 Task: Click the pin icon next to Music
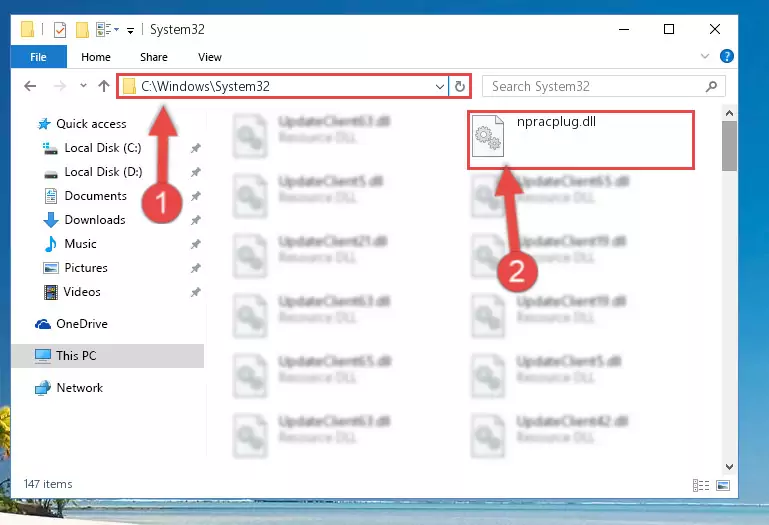(195, 244)
